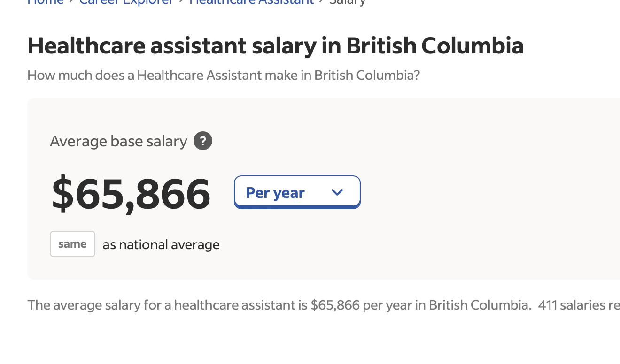Click the question mark help icon
The width and height of the screenshot is (620, 364).
[x=203, y=141]
